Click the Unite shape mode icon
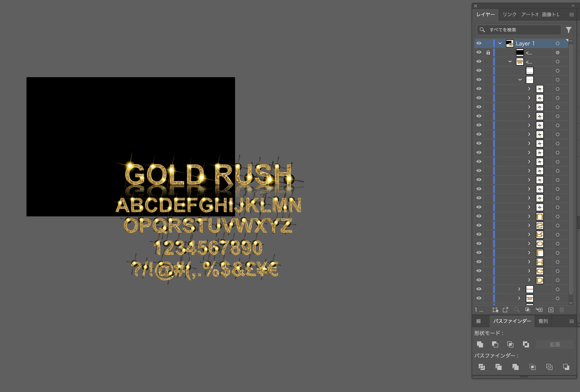The image size is (580, 392). [480, 344]
